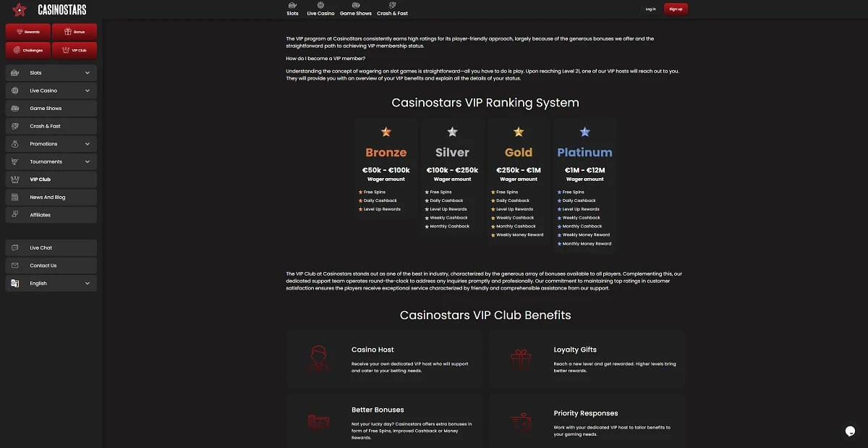Select the Platinum tier heading
Image resolution: width=868 pixels, height=448 pixels.
(584, 153)
